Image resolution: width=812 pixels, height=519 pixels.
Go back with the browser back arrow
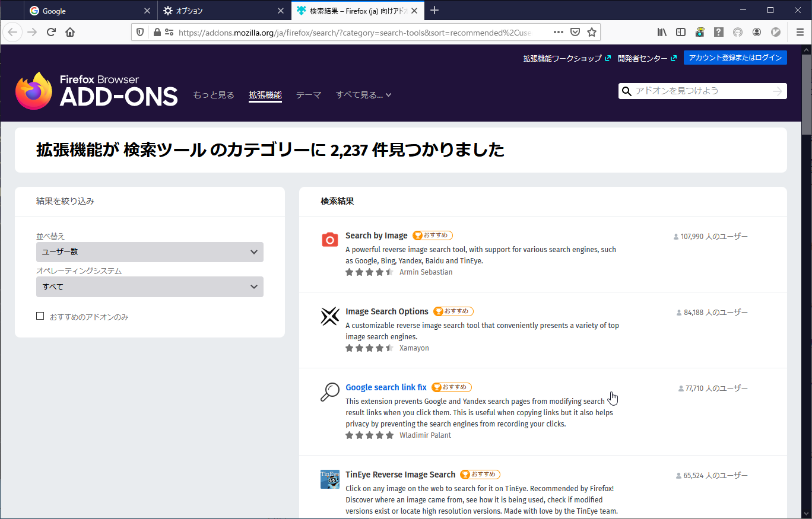13,32
